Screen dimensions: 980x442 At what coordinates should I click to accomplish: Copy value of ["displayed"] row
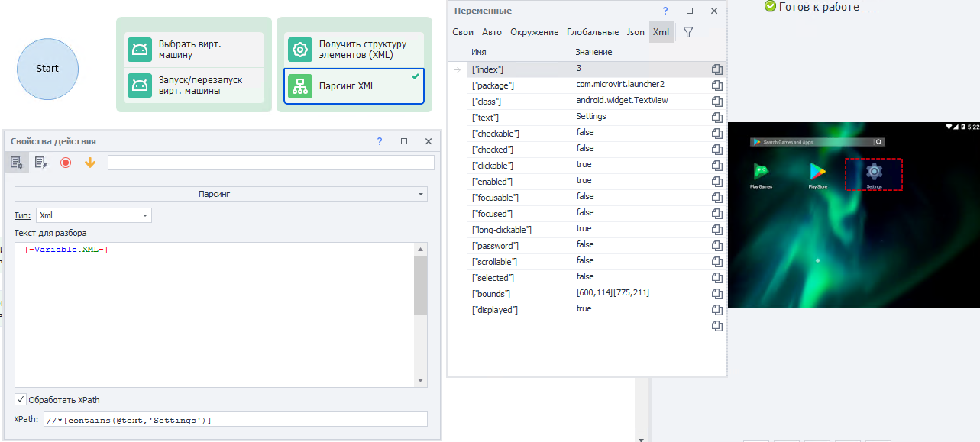point(717,310)
